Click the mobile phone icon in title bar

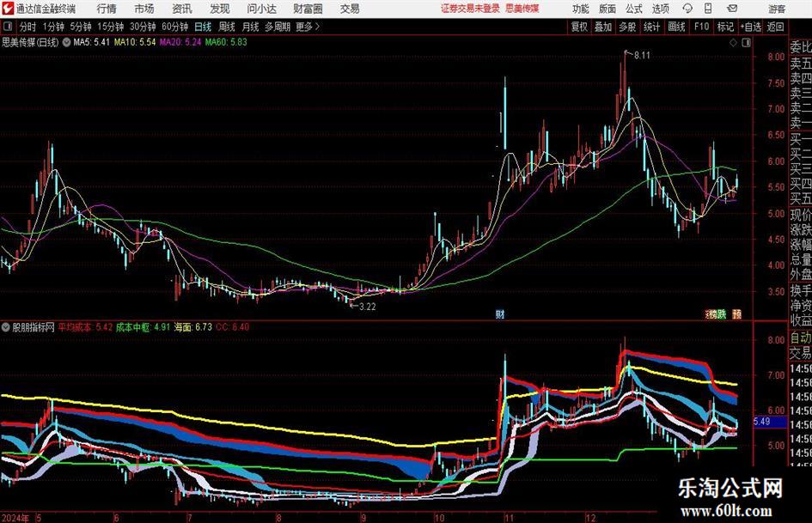pyautogui.click(x=708, y=9)
